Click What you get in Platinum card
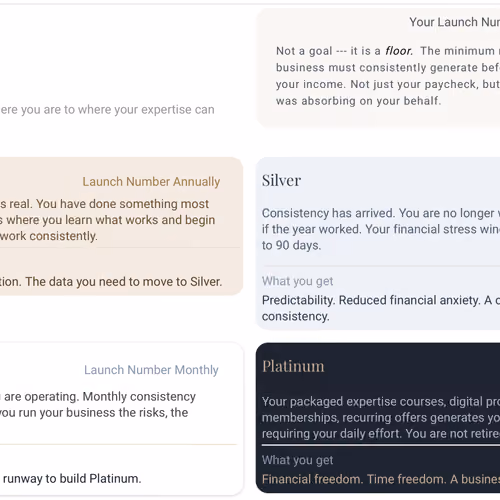This screenshot has width=500, height=500. coord(297,460)
